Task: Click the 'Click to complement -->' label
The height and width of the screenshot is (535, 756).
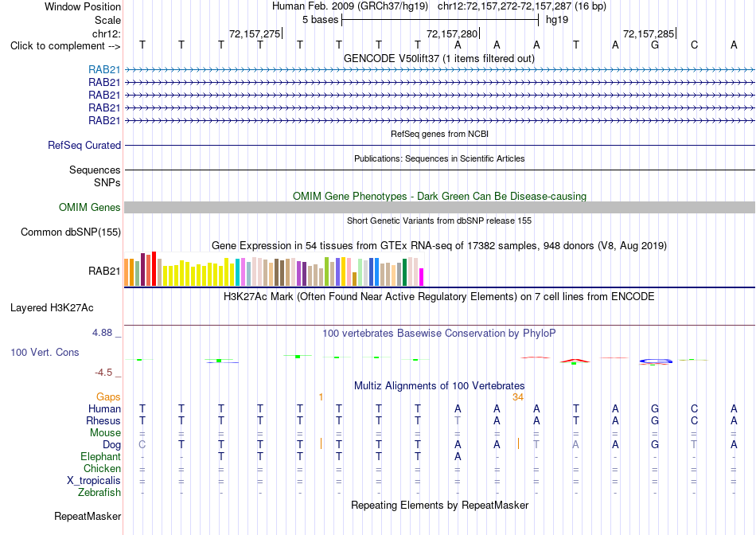Action: click(65, 46)
